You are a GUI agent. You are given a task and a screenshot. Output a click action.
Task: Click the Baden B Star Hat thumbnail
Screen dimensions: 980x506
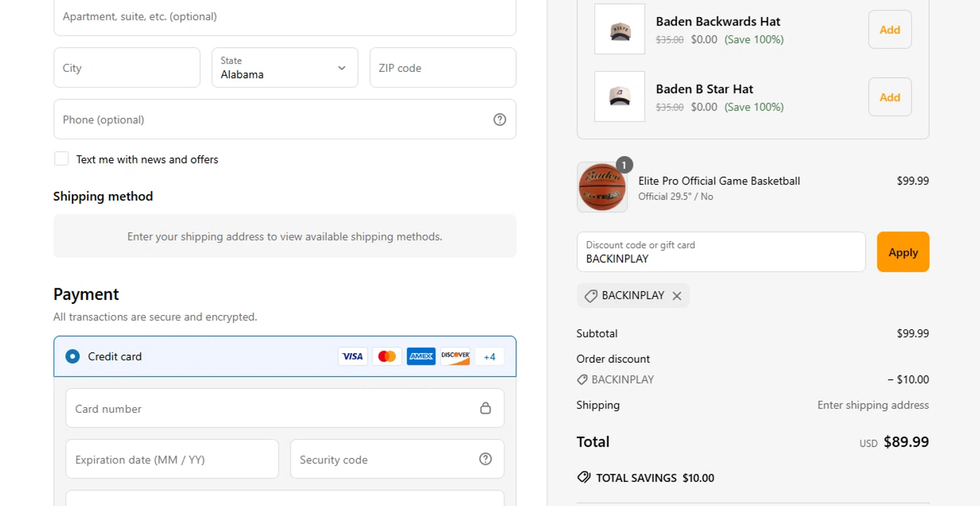point(619,97)
